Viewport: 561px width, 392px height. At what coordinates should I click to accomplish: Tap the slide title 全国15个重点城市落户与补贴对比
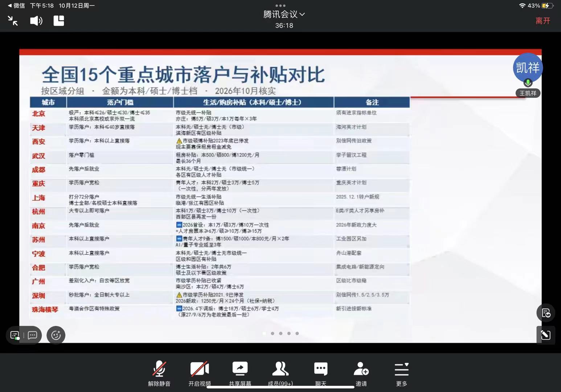[x=183, y=74]
